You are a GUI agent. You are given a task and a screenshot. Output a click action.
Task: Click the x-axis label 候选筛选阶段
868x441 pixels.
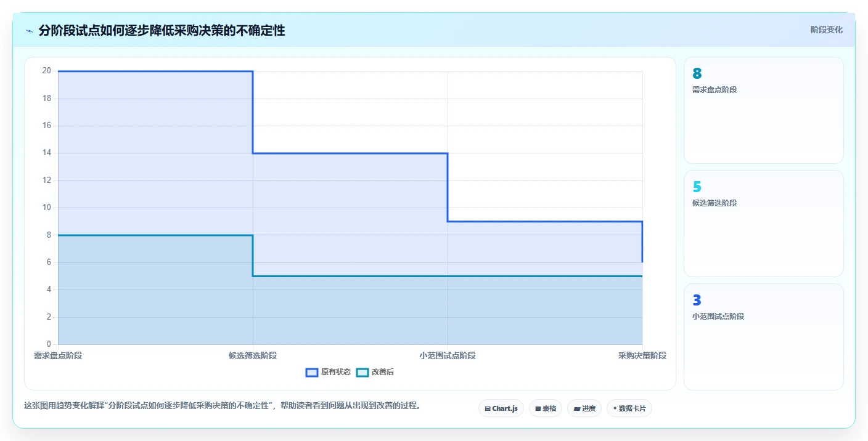coord(253,355)
